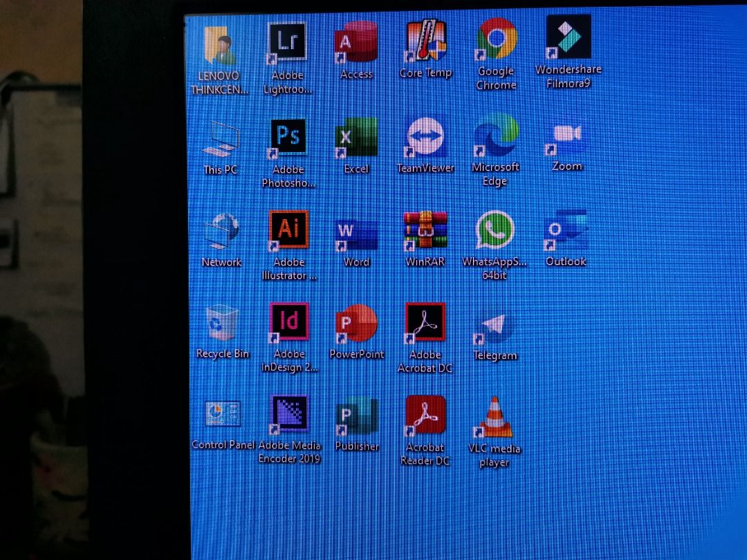
Task: Click the Google Chrome shortcut icon
Action: point(497,40)
